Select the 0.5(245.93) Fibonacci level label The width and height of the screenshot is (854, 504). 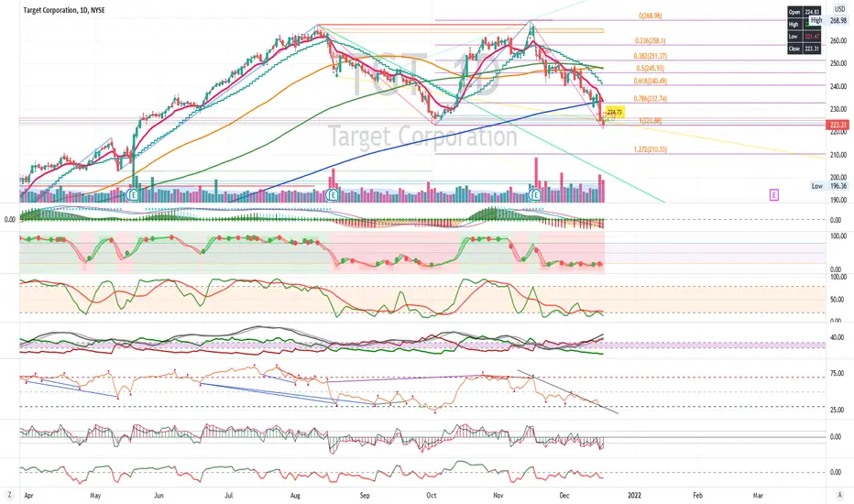(x=651, y=69)
